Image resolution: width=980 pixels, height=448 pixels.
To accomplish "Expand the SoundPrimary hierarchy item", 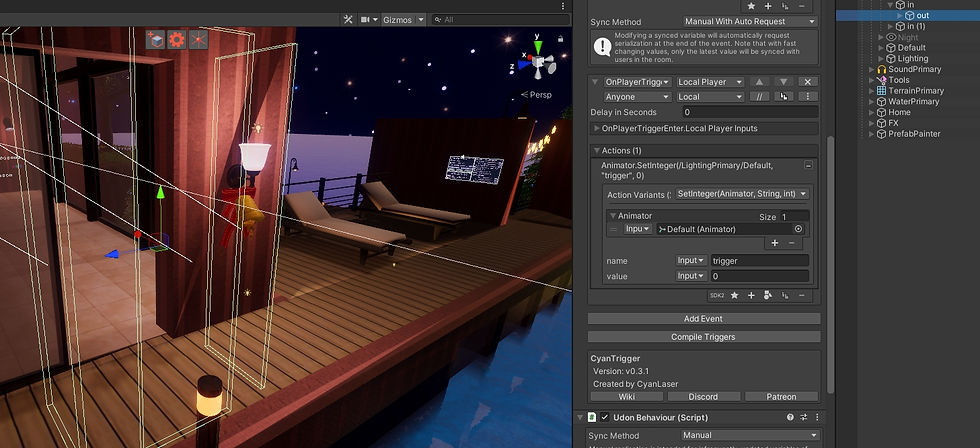I will pos(871,69).
